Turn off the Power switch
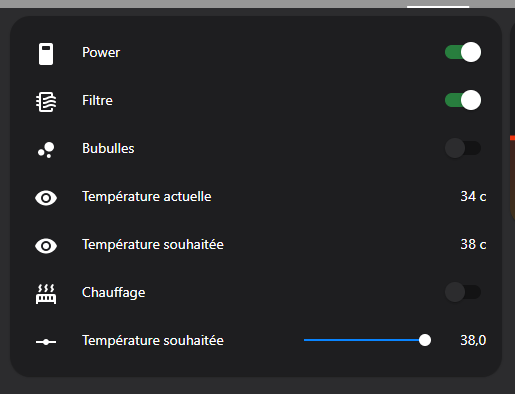Image resolution: width=515 pixels, height=394 pixels. [463, 52]
